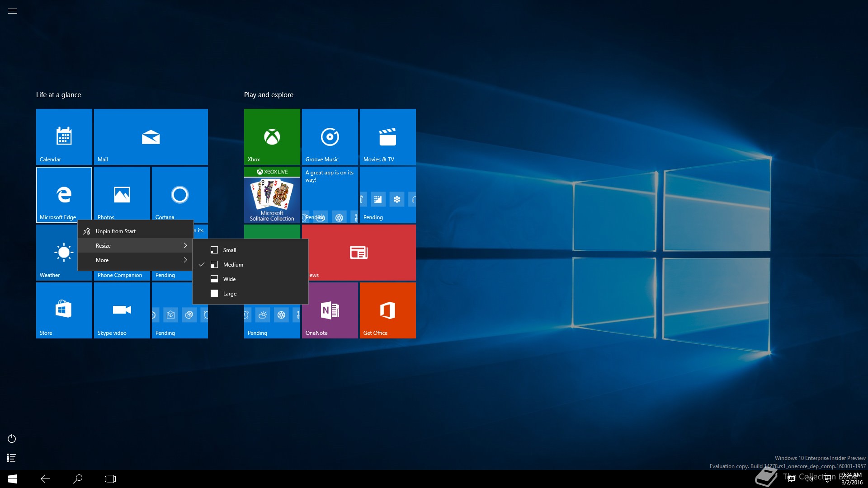Launch the Skype video tile
This screenshot has width=868, height=488.
click(122, 310)
